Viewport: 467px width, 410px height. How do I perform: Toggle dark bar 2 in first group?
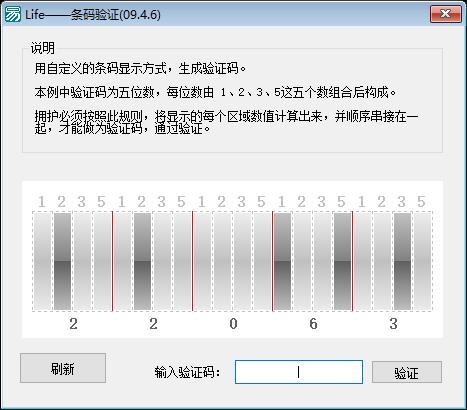coord(62,262)
